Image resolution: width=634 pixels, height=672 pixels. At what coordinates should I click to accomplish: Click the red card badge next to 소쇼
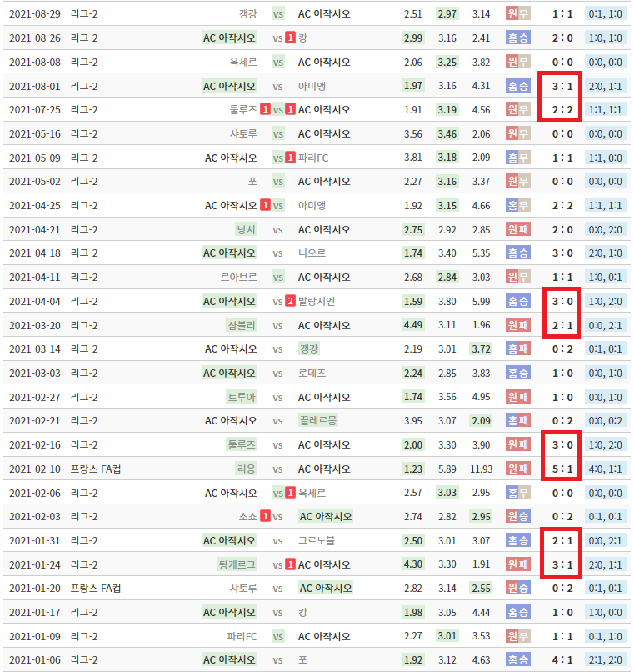point(265,517)
